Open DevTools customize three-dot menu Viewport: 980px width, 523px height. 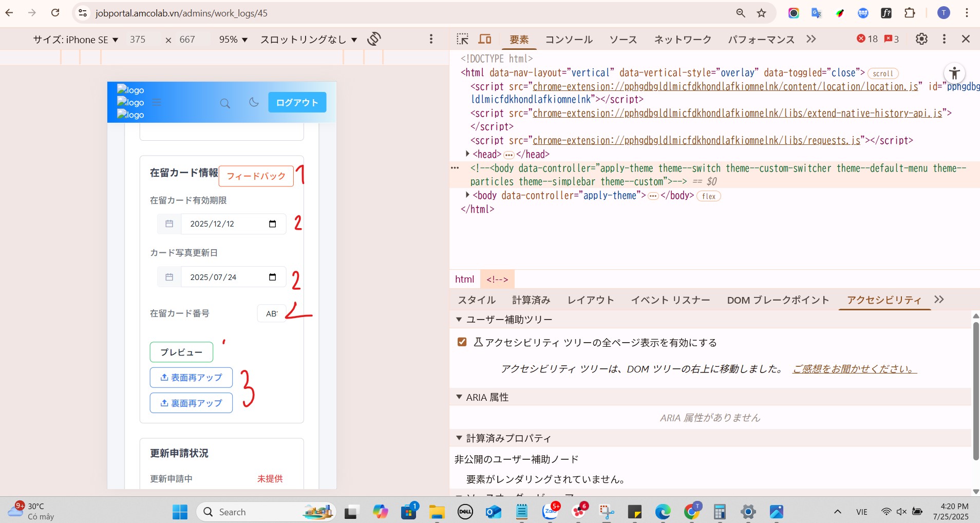(944, 39)
